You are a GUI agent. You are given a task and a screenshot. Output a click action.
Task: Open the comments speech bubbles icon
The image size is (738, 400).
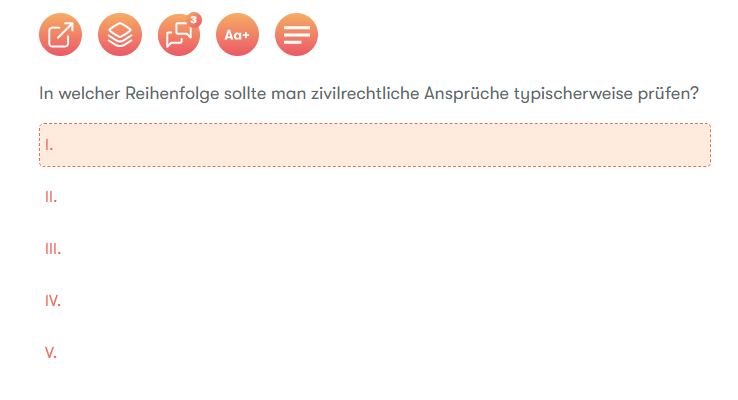[x=178, y=35]
